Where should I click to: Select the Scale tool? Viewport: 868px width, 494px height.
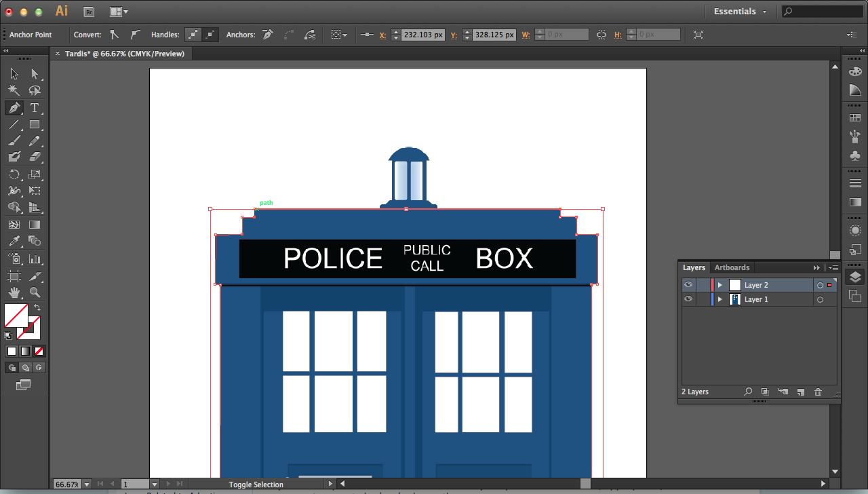tap(35, 174)
